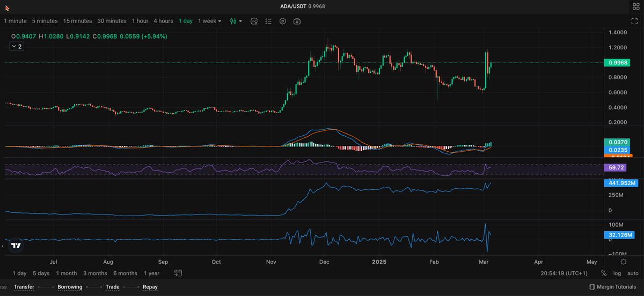Select the 15 minutes interval
This screenshot has height=296, width=644.
(x=77, y=21)
